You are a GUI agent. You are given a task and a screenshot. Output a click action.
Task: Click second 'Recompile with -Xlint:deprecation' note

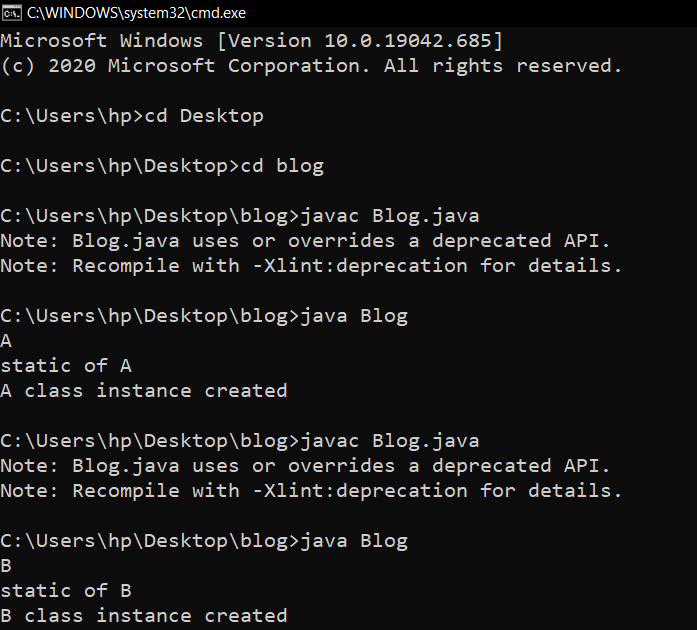[310, 491]
